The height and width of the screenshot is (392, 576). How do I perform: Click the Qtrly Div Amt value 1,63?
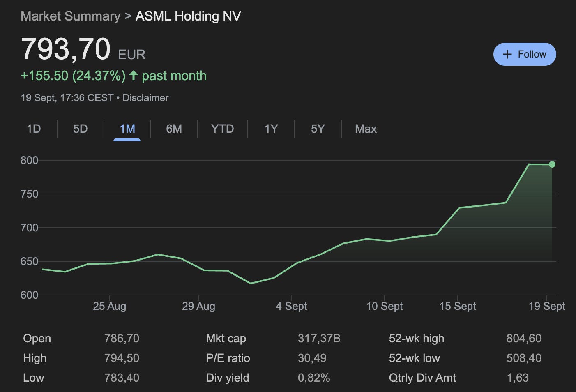518,378
